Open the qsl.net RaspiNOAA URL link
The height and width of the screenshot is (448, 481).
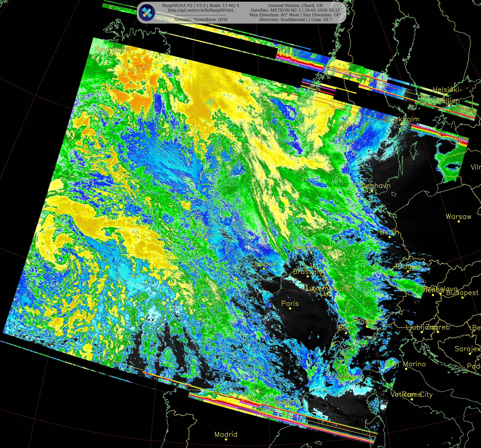(201, 10)
